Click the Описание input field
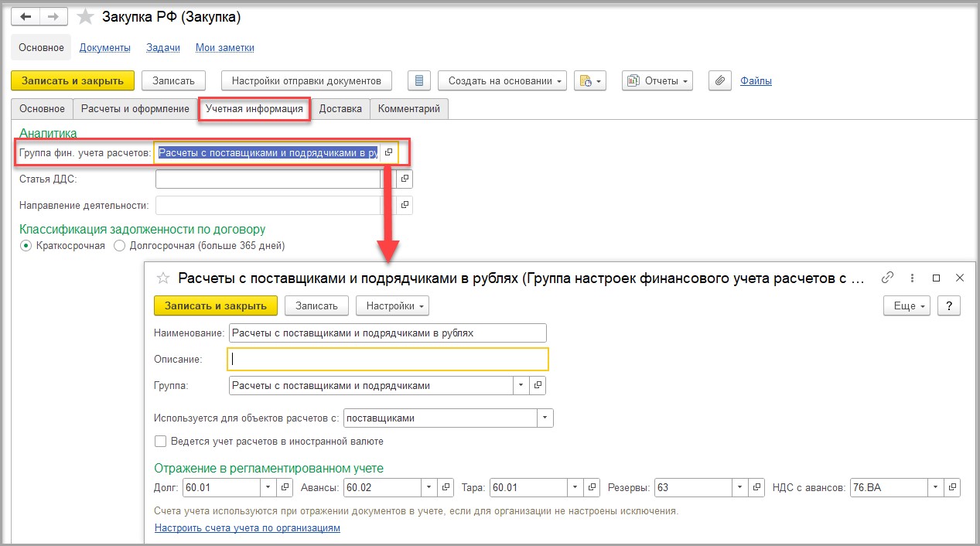The height and width of the screenshot is (546, 980). click(x=388, y=359)
